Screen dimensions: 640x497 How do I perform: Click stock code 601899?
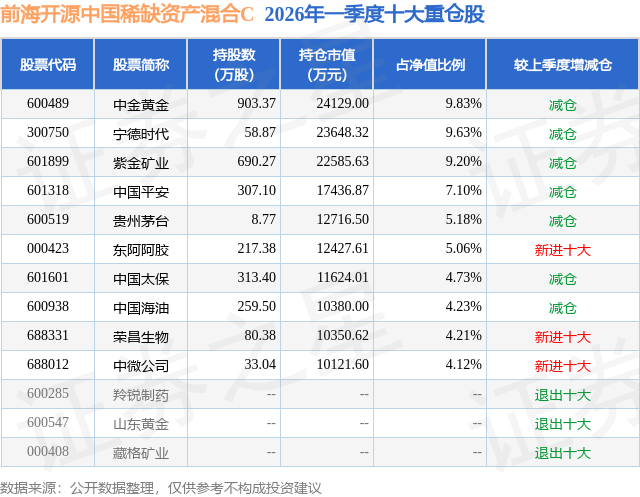point(48,162)
